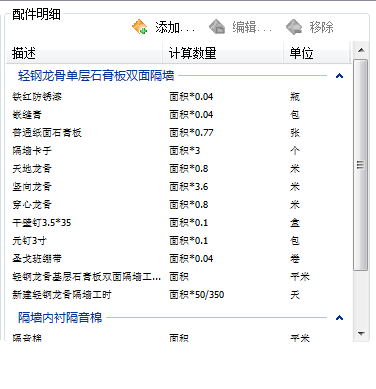Click the 面积*0.77 quantity cell
The image size is (376, 389).
pyautogui.click(x=191, y=133)
